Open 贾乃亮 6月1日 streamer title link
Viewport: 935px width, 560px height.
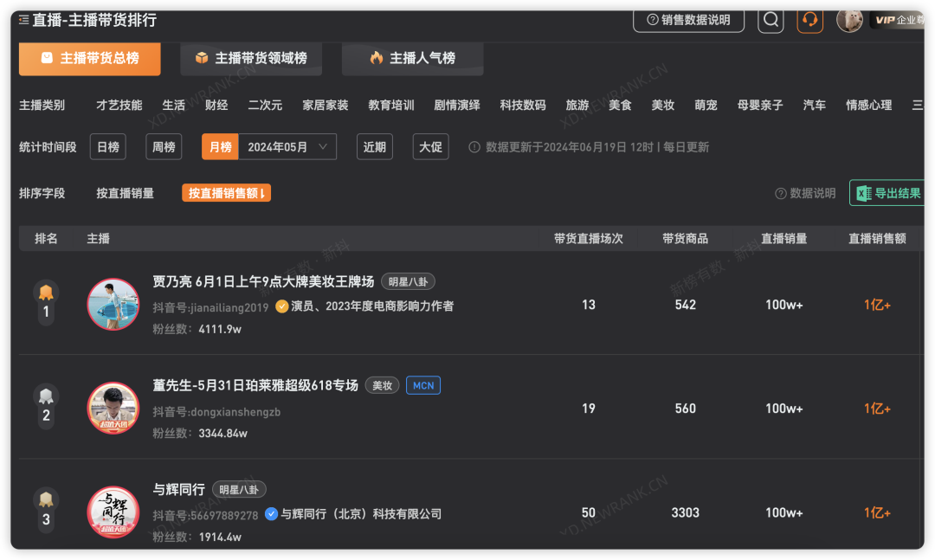tap(263, 281)
